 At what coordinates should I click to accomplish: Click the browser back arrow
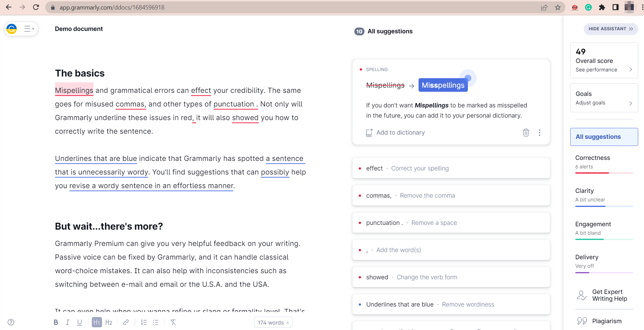[x=9, y=7]
